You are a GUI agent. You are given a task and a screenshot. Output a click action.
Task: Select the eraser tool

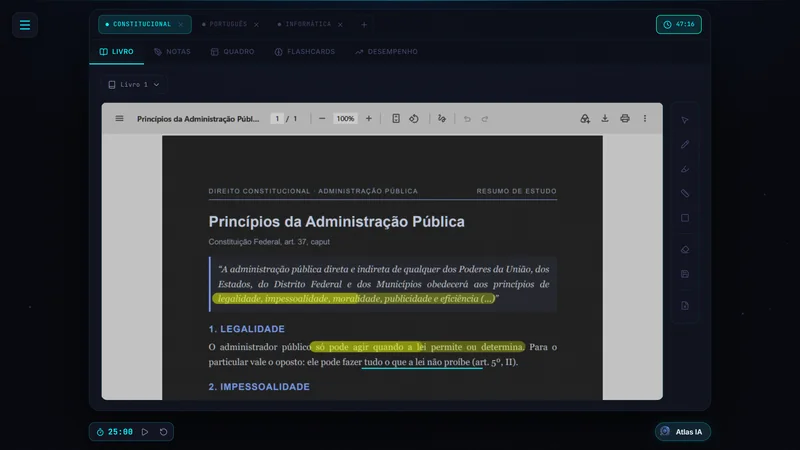(x=685, y=249)
